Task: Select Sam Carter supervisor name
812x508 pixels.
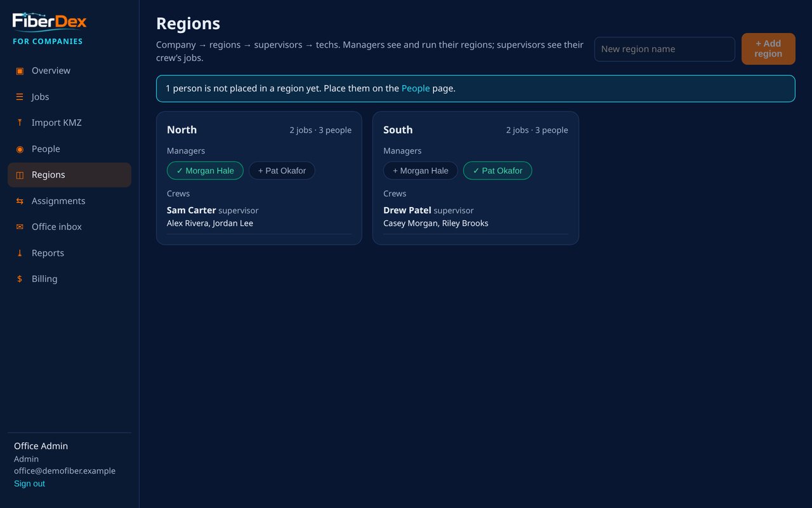Action: [192, 210]
